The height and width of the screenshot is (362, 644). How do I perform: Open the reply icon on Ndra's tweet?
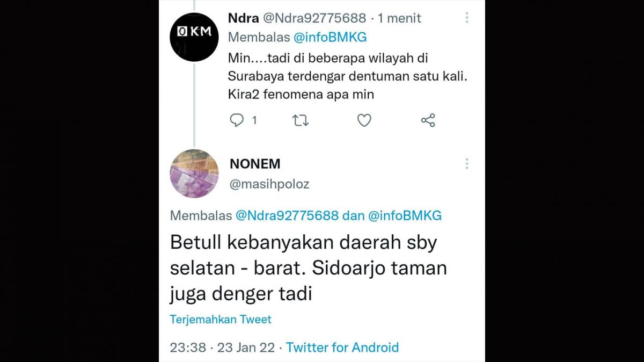238,120
